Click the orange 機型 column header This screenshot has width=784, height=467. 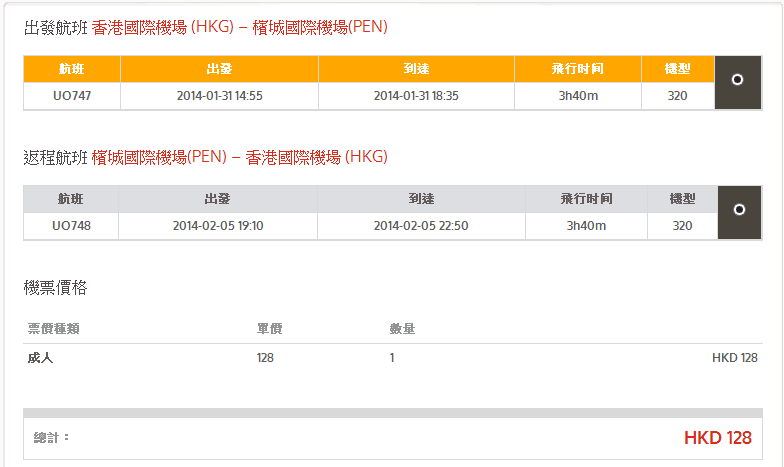[x=679, y=69]
